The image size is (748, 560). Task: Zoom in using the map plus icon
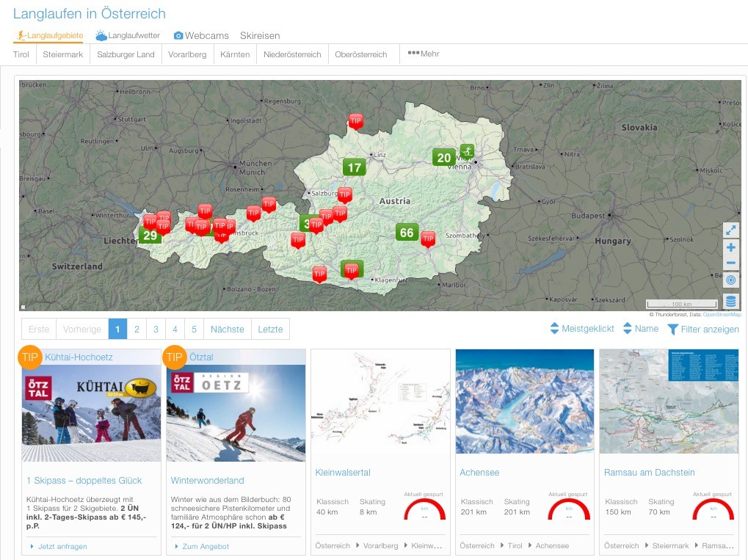coord(730,248)
